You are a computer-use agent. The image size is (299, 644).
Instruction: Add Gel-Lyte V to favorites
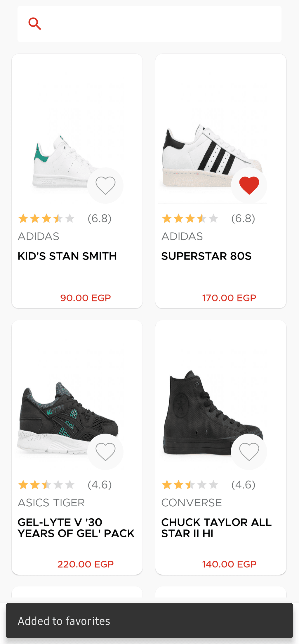click(105, 452)
